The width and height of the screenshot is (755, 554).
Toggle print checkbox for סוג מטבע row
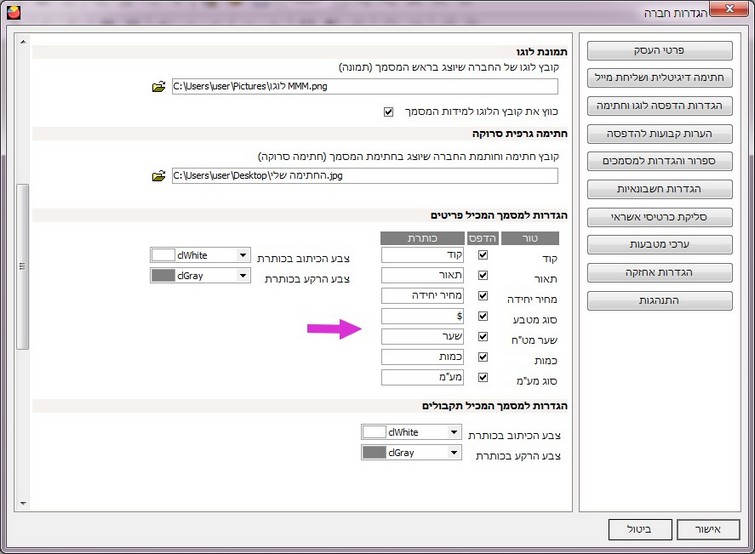click(x=483, y=316)
